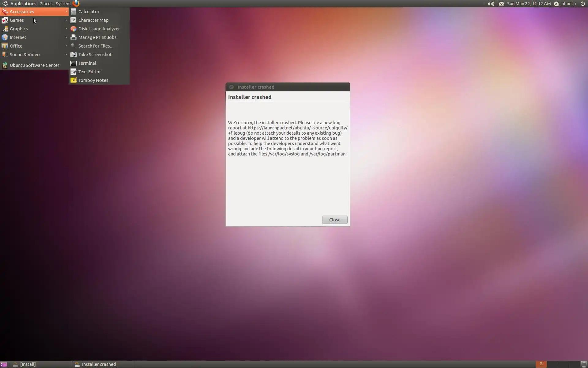
Task: Expand the Graphics submenu
Action: [x=19, y=29]
